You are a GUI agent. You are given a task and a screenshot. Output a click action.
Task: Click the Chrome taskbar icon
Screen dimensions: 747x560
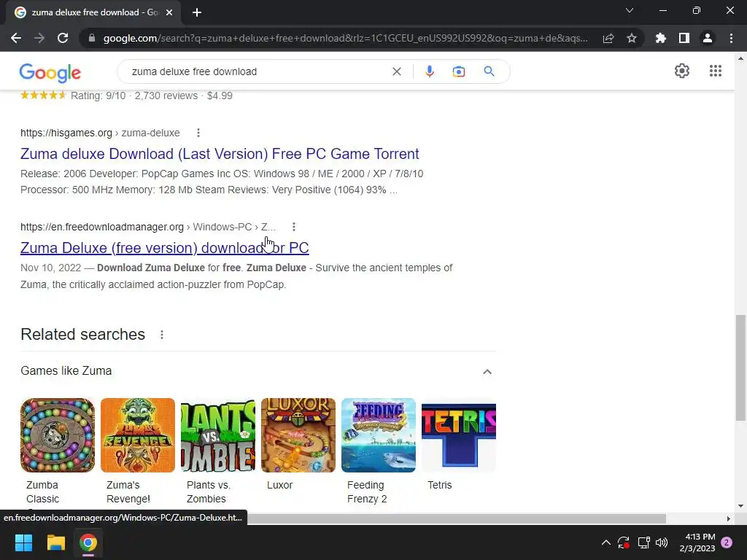pyautogui.click(x=88, y=542)
